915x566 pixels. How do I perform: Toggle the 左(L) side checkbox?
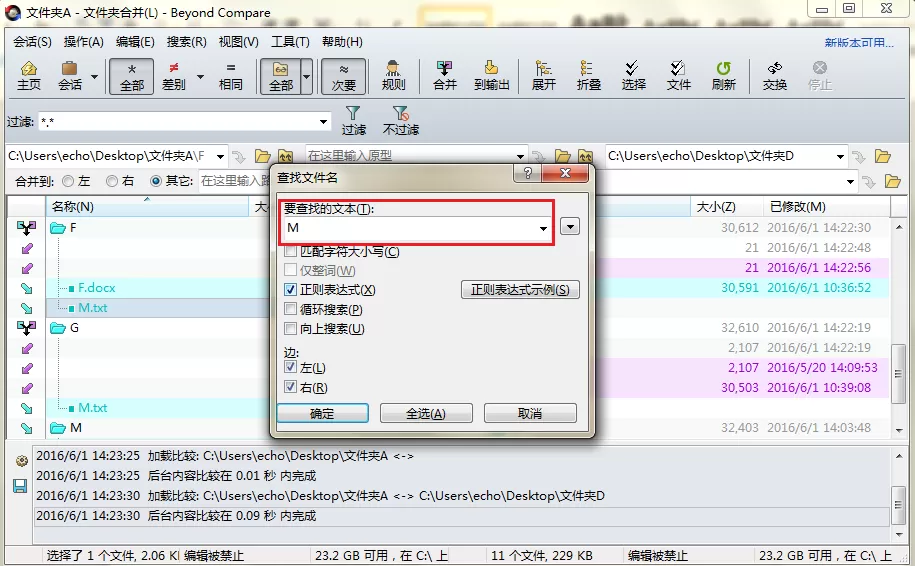(x=290, y=367)
